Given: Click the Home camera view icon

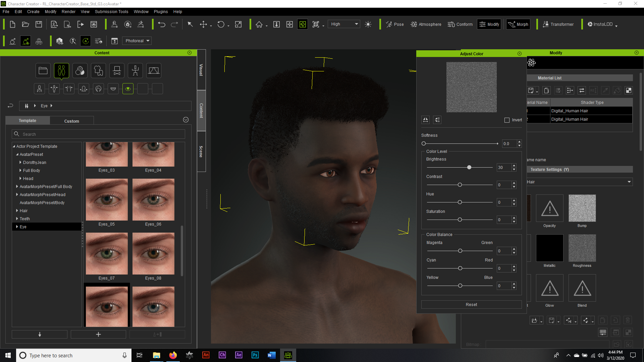Looking at the screenshot, I should [259, 24].
